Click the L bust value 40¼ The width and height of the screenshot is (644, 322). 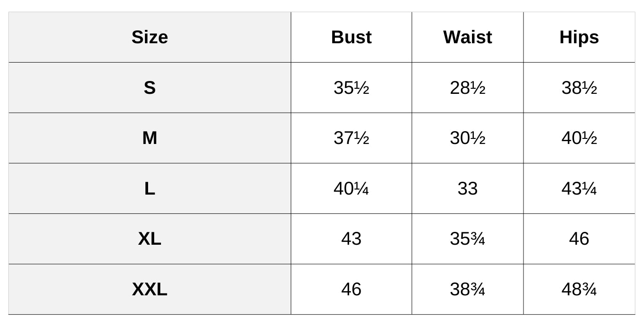[351, 189]
